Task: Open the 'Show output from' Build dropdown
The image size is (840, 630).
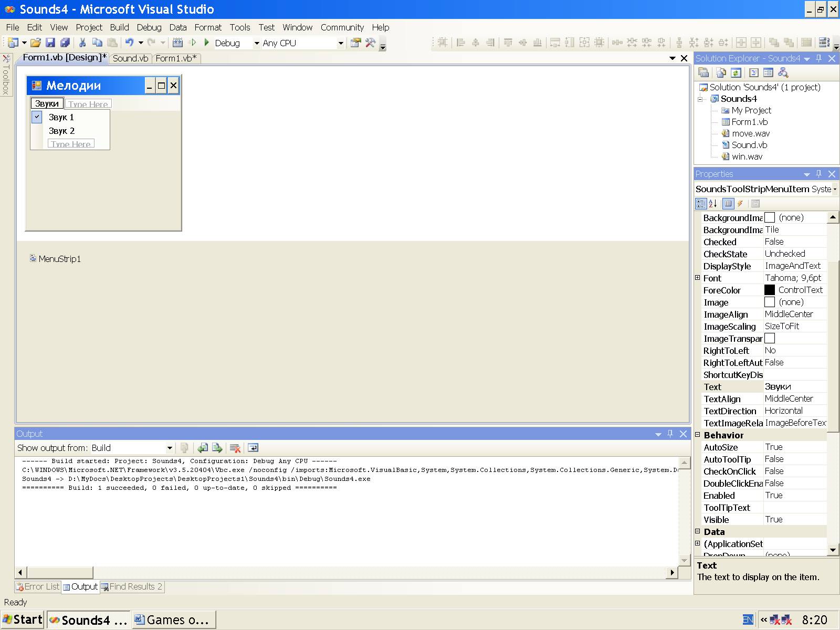Action: [170, 448]
